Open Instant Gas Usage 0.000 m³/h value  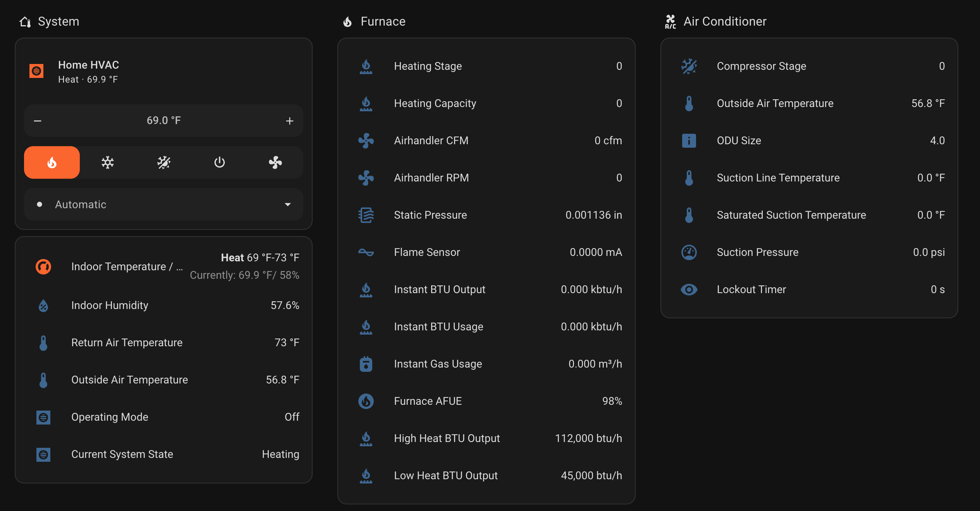pyautogui.click(x=595, y=364)
